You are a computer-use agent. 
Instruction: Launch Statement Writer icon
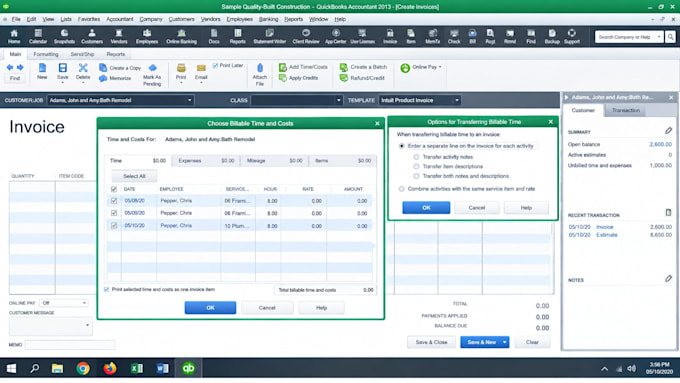click(269, 36)
